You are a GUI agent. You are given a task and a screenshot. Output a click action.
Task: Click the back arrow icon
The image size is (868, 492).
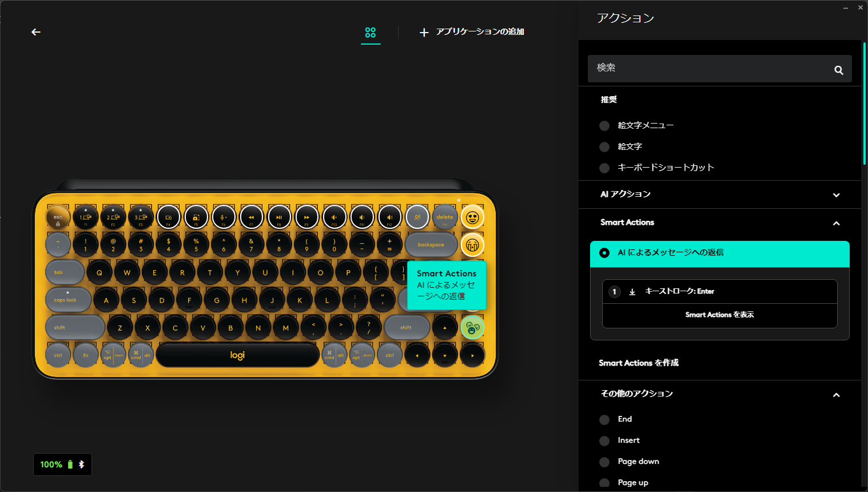36,32
